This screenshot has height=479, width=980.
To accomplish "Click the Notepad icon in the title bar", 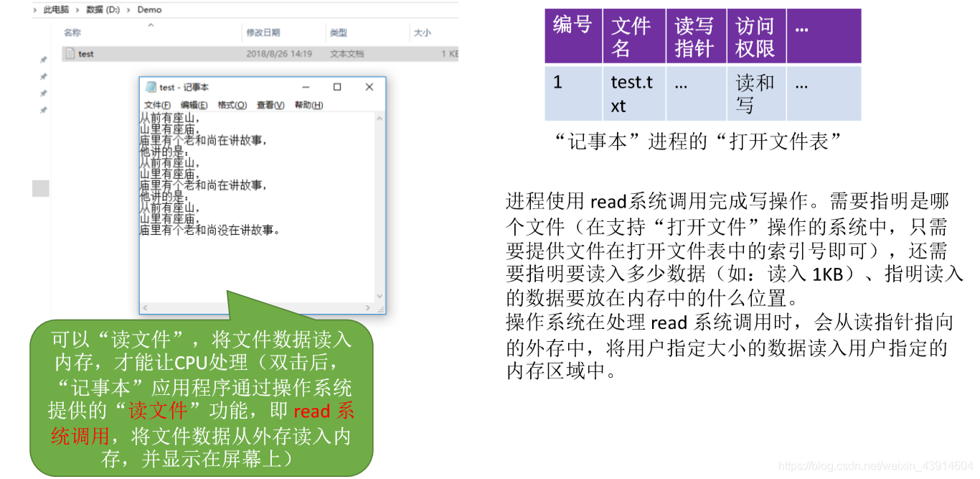I will point(151,86).
